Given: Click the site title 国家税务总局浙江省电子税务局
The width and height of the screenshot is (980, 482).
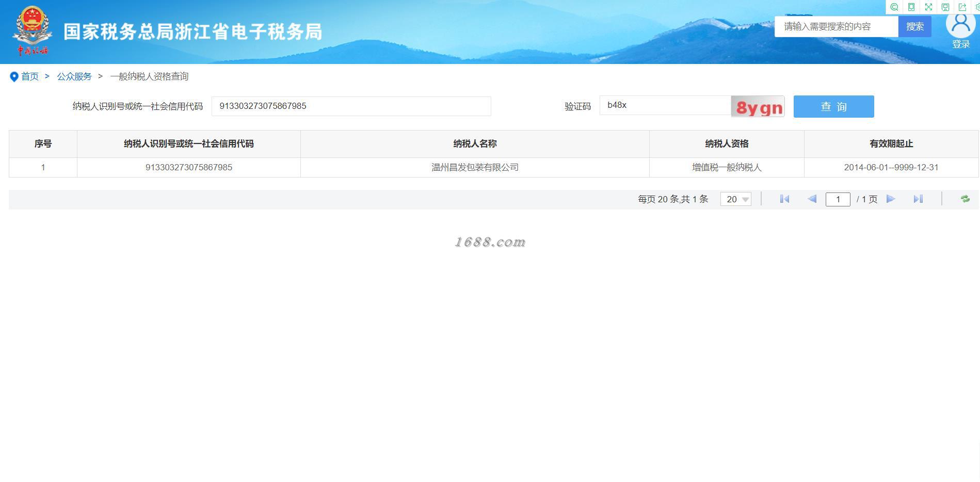Looking at the screenshot, I should (x=193, y=31).
